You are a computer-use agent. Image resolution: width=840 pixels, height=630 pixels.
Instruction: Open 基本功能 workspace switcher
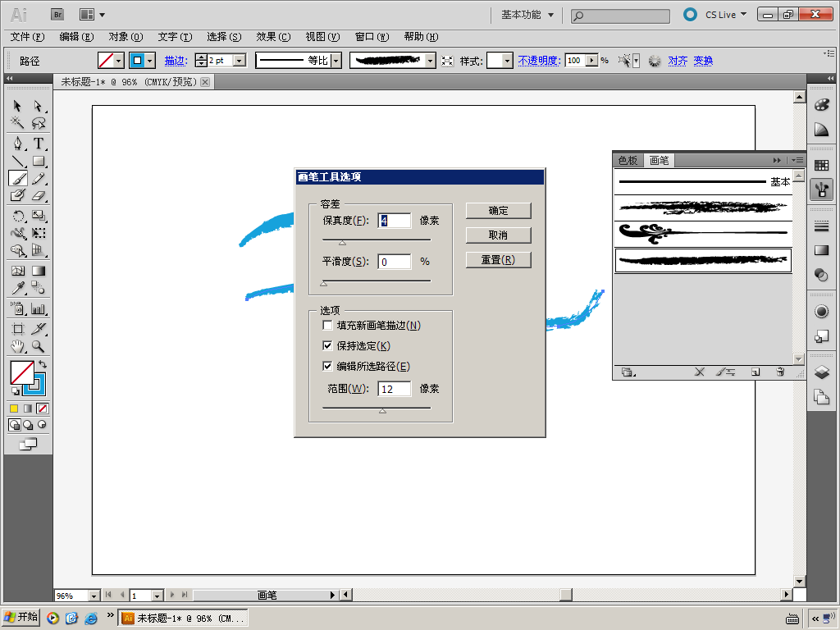[527, 15]
